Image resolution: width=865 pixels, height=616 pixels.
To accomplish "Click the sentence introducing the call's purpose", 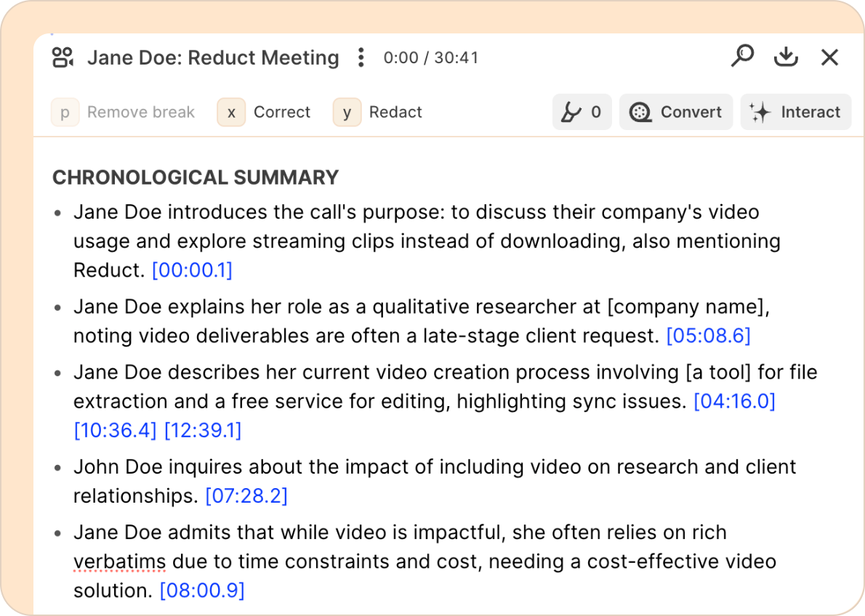I will (427, 241).
